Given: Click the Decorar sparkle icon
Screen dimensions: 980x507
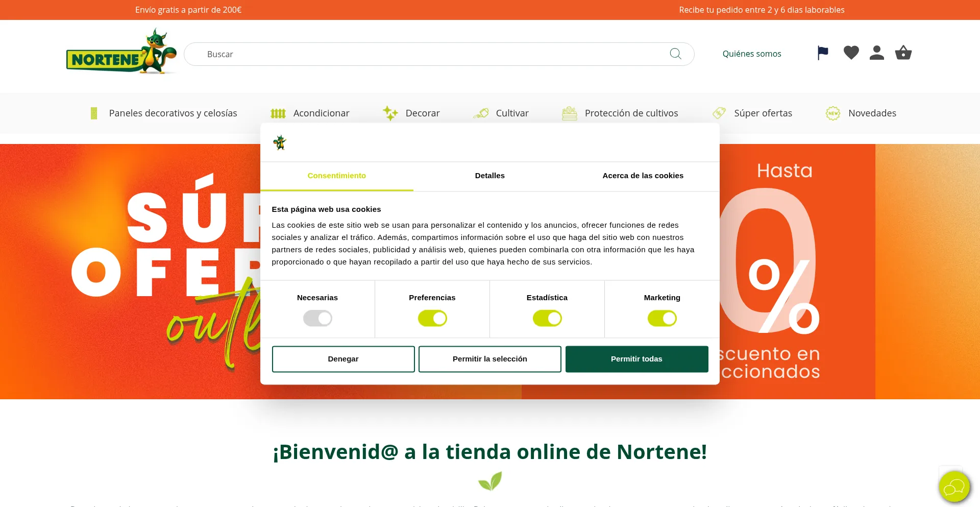Looking at the screenshot, I should pos(390,113).
